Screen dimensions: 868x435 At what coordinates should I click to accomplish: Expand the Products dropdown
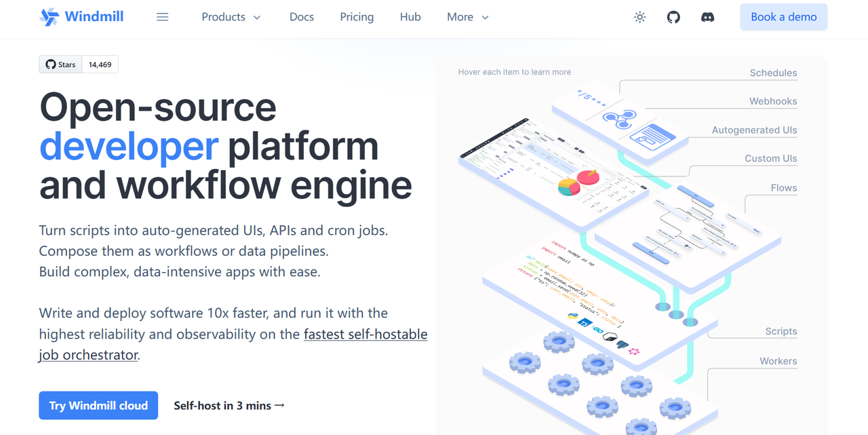[x=231, y=17]
